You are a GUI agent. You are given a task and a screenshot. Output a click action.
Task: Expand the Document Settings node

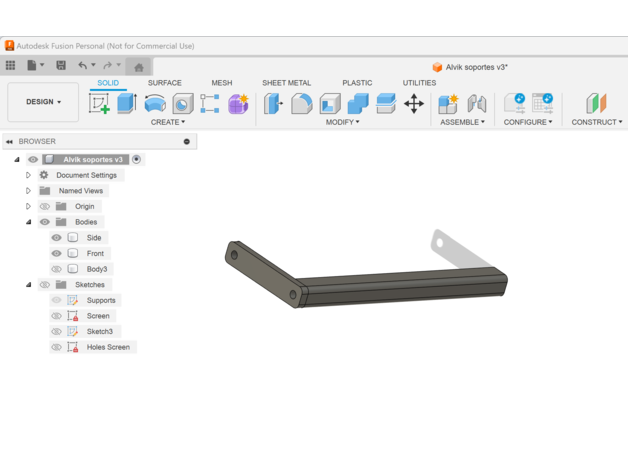click(x=29, y=175)
